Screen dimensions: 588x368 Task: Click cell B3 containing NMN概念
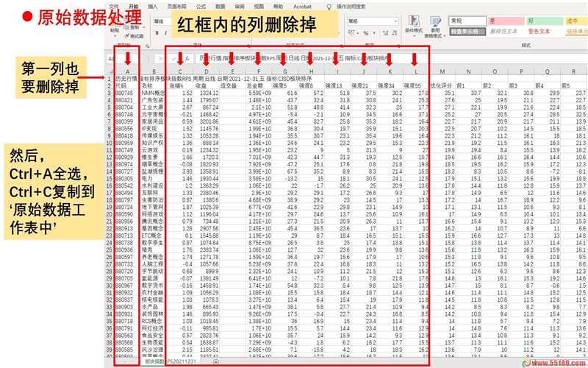click(x=152, y=93)
